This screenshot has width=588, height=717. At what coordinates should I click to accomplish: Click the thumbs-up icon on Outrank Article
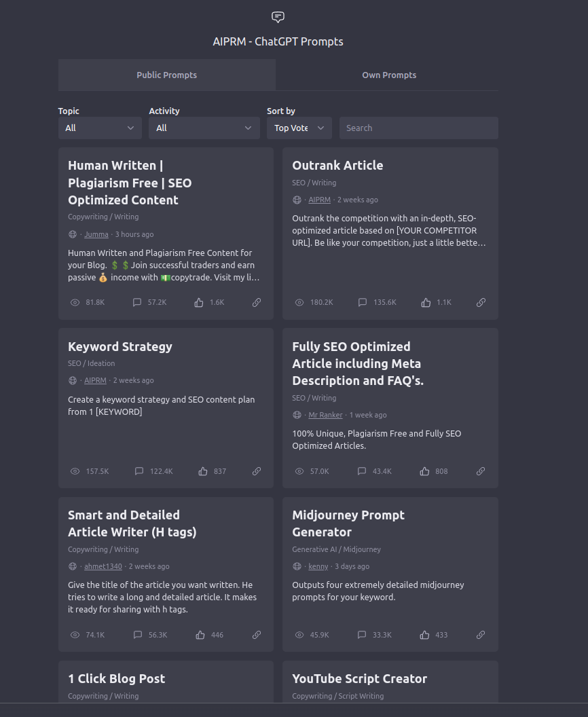426,302
